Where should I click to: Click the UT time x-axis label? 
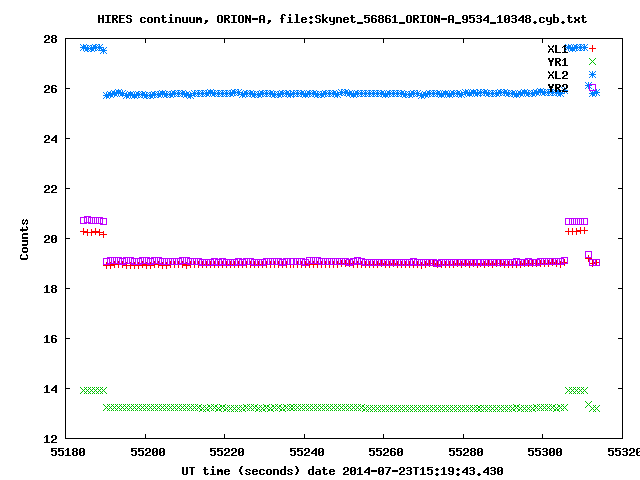342,471
